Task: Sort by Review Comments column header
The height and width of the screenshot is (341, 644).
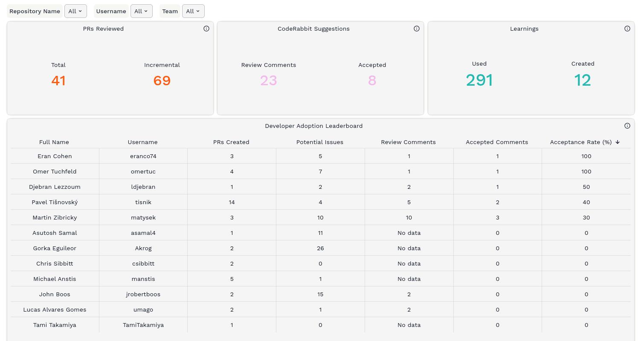Action: 408,142
